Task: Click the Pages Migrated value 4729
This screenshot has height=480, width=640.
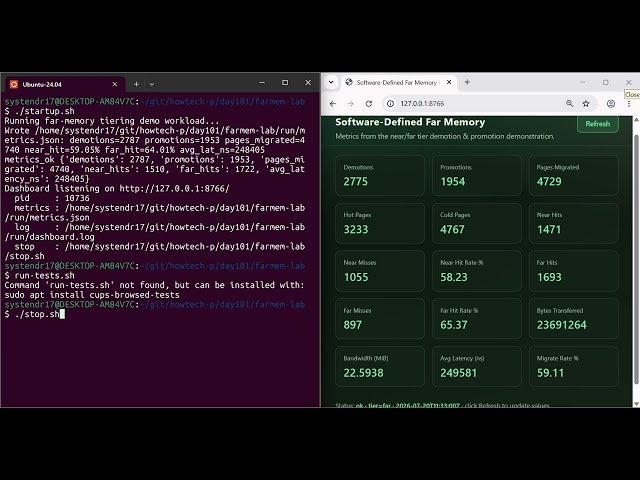Action: coord(549,182)
